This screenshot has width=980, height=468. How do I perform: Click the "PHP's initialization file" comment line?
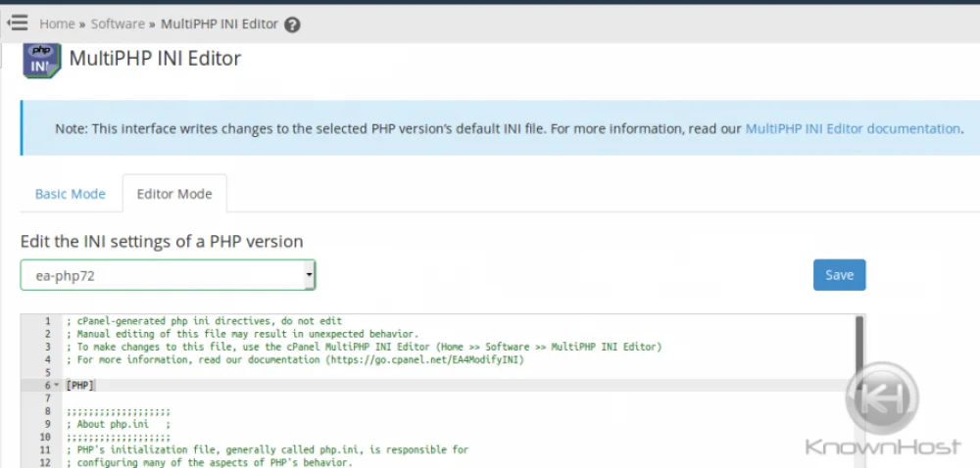tap(267, 450)
